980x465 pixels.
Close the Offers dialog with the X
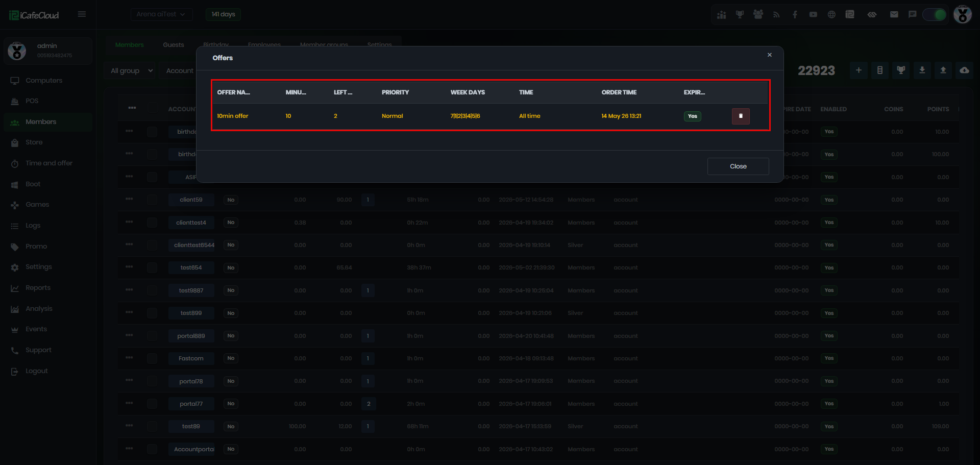tap(770, 55)
